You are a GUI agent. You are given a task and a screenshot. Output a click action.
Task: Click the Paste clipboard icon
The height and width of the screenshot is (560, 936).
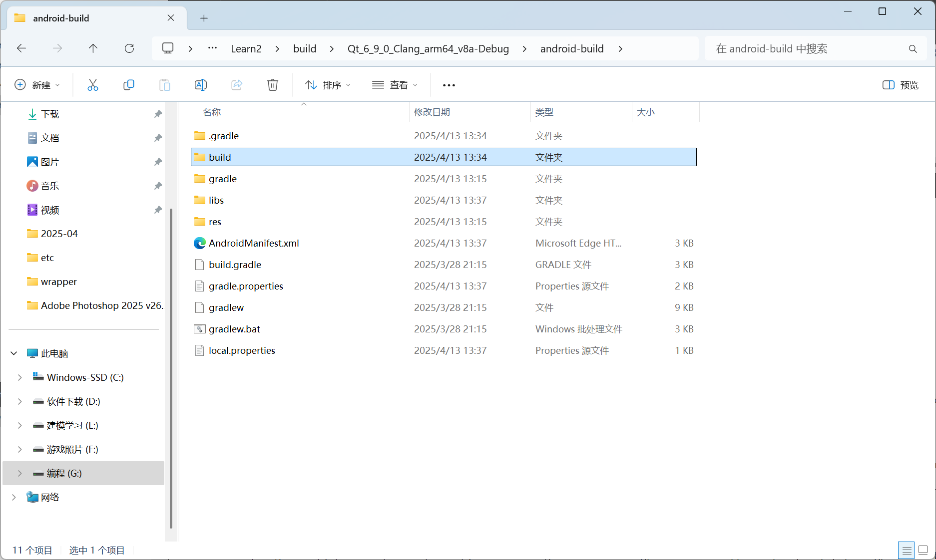pyautogui.click(x=165, y=85)
